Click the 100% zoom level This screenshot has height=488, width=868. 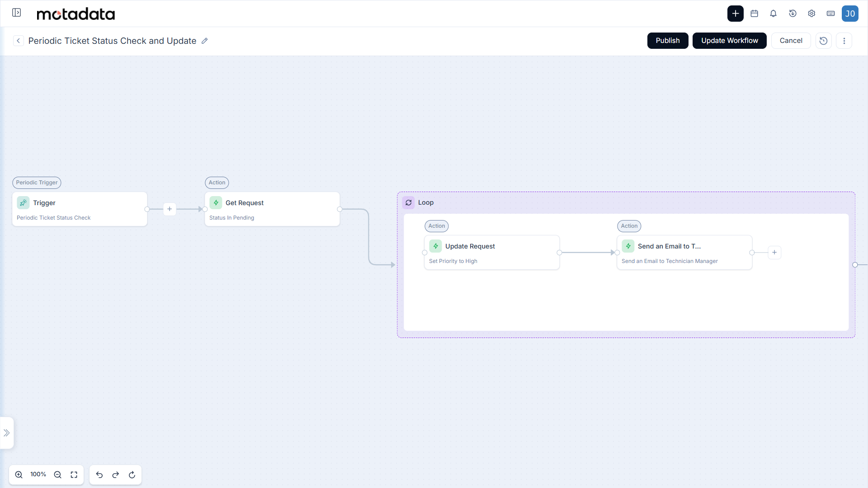click(x=38, y=474)
